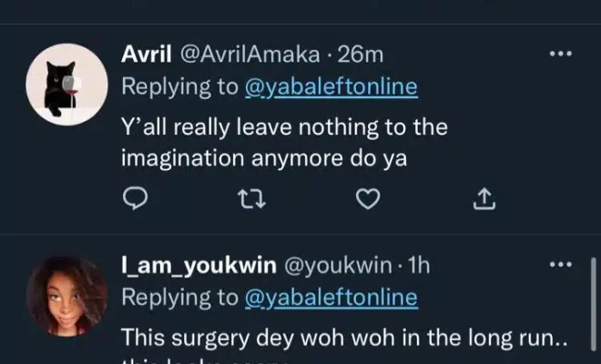Click the 26m timestamp
This screenshot has width=601, height=364.
362,56
